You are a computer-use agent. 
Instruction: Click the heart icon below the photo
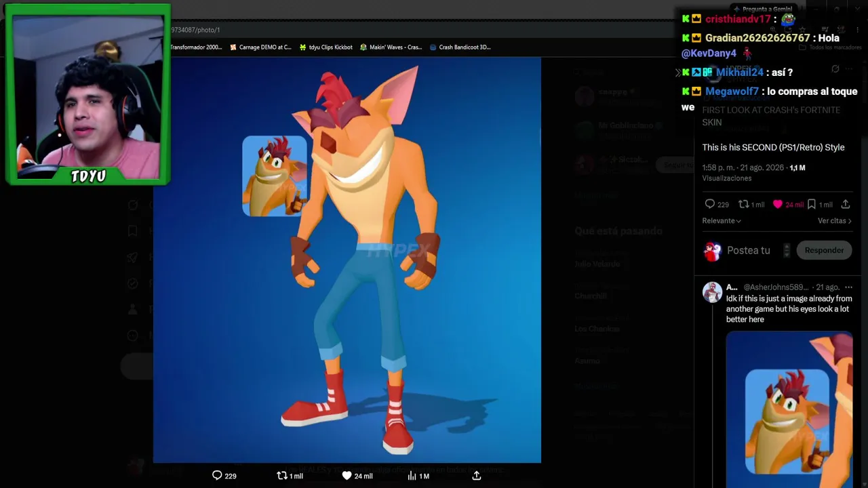click(x=347, y=476)
